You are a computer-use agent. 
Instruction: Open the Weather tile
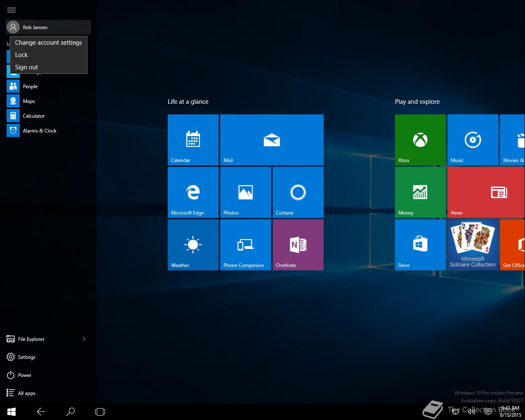(x=193, y=245)
